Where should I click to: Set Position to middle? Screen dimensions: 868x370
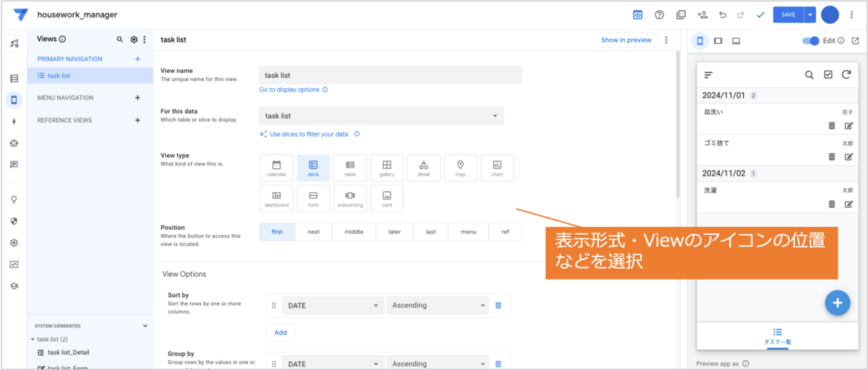354,232
